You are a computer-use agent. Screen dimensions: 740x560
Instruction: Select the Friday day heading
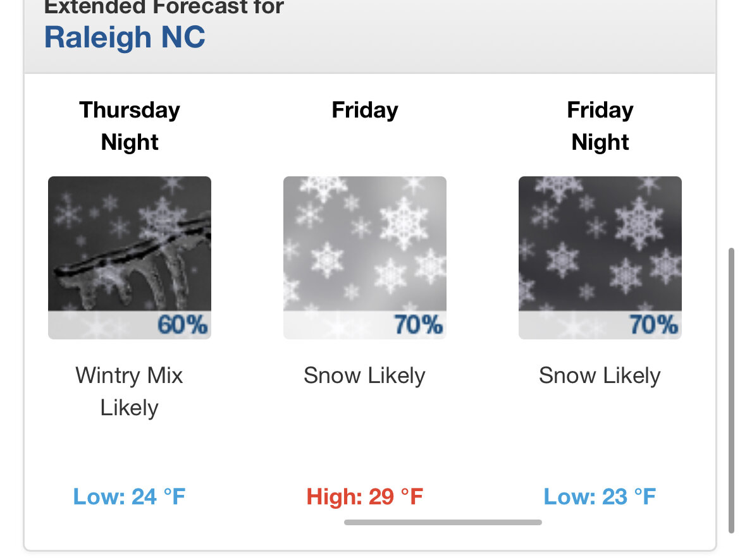365,110
